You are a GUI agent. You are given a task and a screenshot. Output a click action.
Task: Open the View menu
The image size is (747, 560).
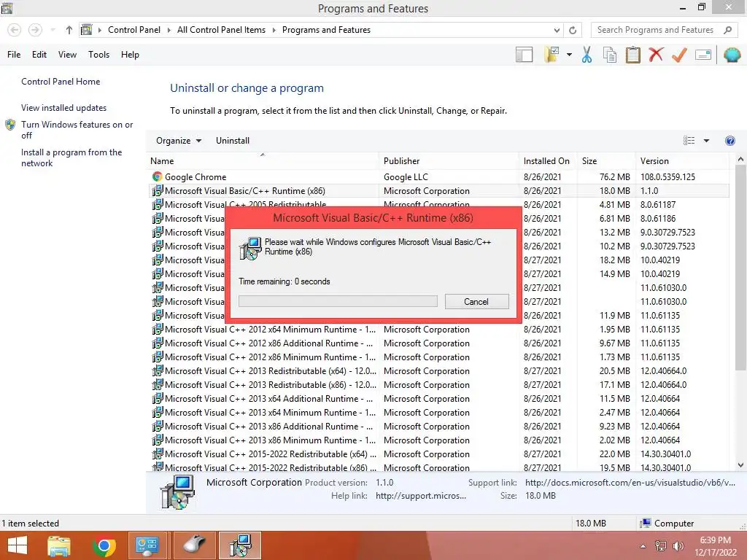67,55
